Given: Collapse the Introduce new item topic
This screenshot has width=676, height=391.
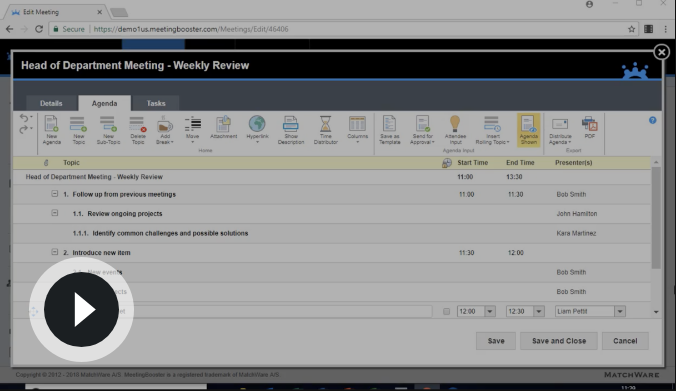Looking at the screenshot, I should coord(55,252).
